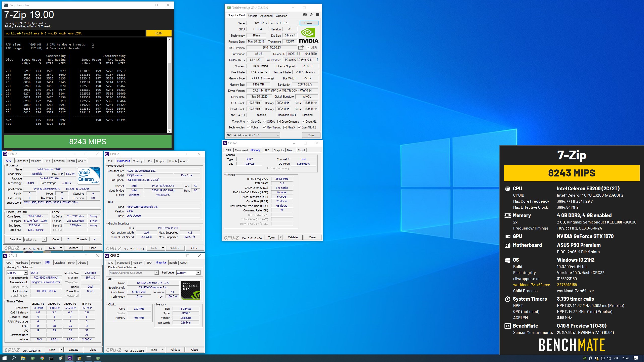Click Safely Remove Hardware tray icon
Viewport: 644px width, 362px height.
click(591, 358)
